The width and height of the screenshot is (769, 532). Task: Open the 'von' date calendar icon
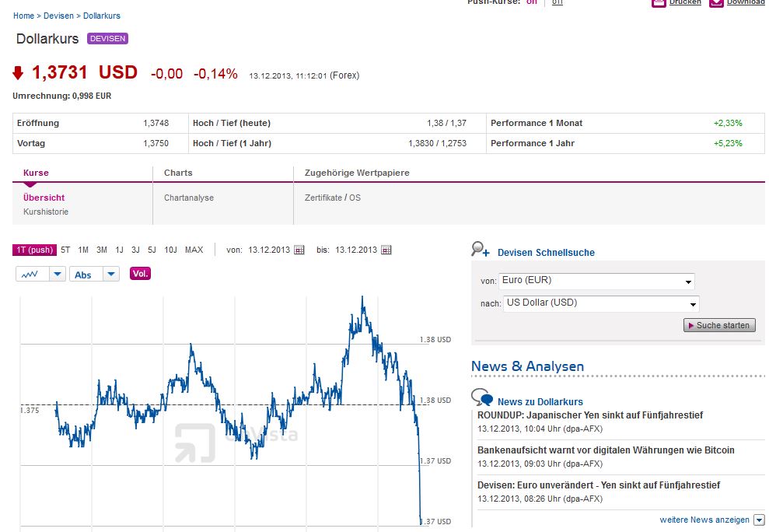click(x=299, y=250)
